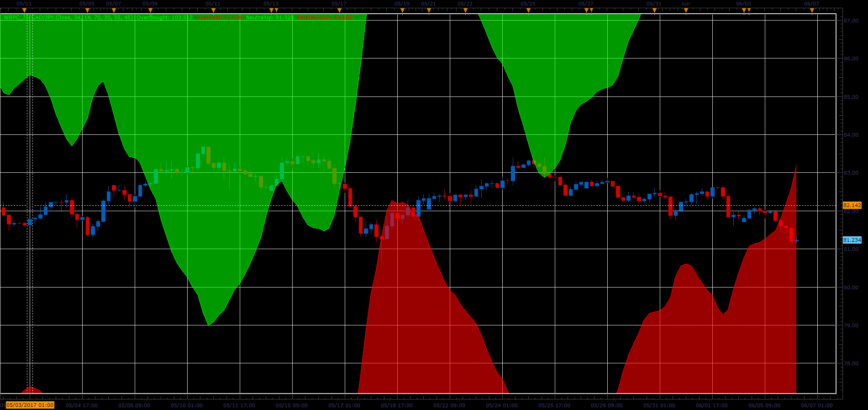Screen dimensions: 868x410
Task: Click the orange day marker under 05/25
Action: pos(528,10)
